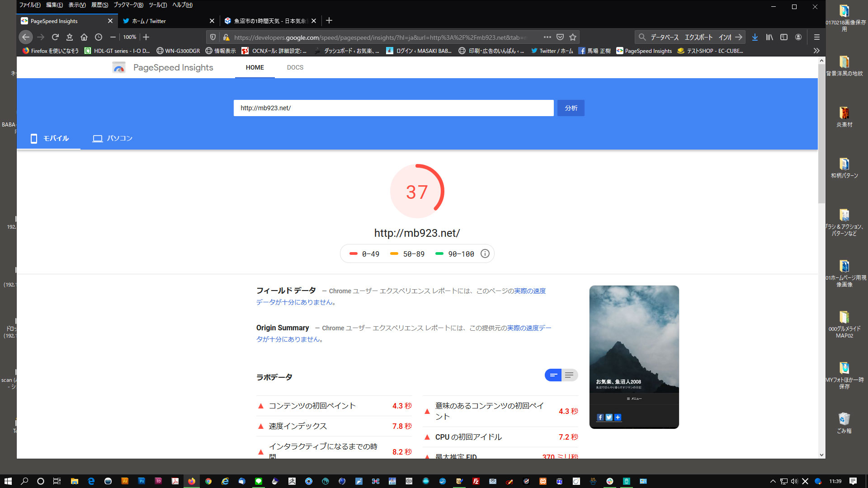Click 実際の速度 link in field data
868x488 pixels.
click(530, 291)
